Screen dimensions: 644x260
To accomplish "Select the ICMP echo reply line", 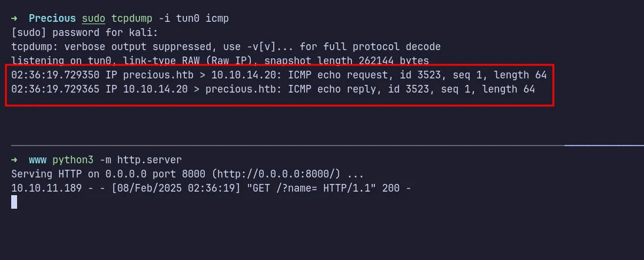I will pyautogui.click(x=273, y=89).
